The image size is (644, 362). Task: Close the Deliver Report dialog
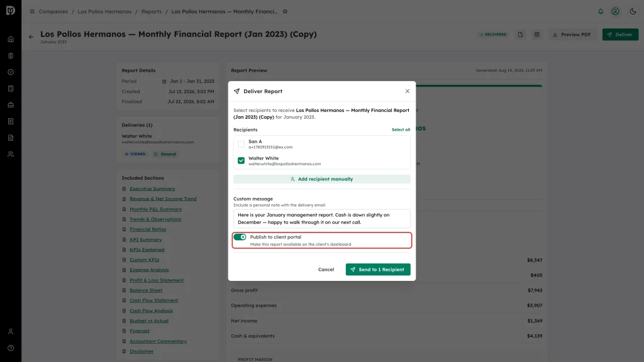(x=408, y=91)
